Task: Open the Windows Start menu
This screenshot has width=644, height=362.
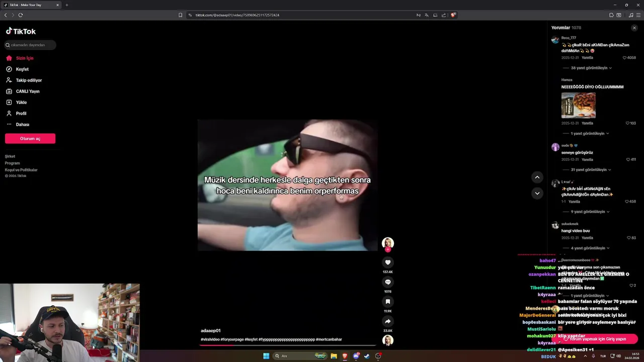Action: [266, 356]
